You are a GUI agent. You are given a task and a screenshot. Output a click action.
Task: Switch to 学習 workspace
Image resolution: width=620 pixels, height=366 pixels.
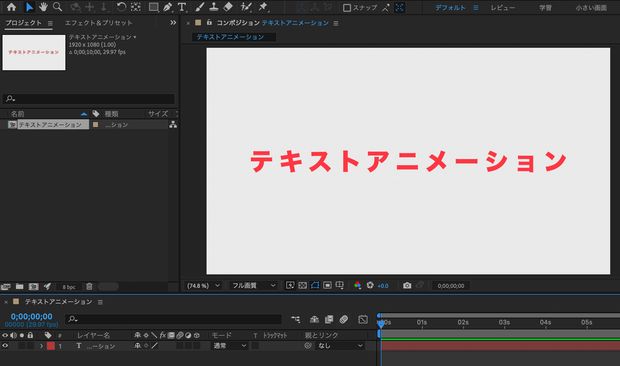pyautogui.click(x=545, y=8)
